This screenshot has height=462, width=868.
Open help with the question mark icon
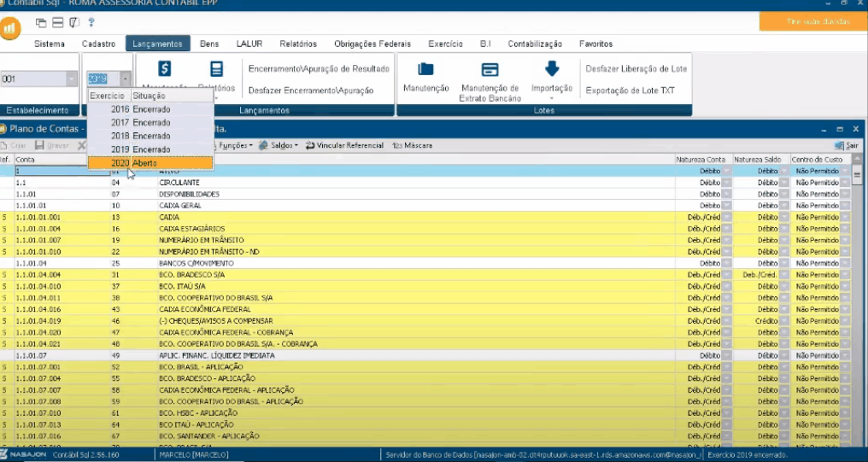[x=91, y=23]
